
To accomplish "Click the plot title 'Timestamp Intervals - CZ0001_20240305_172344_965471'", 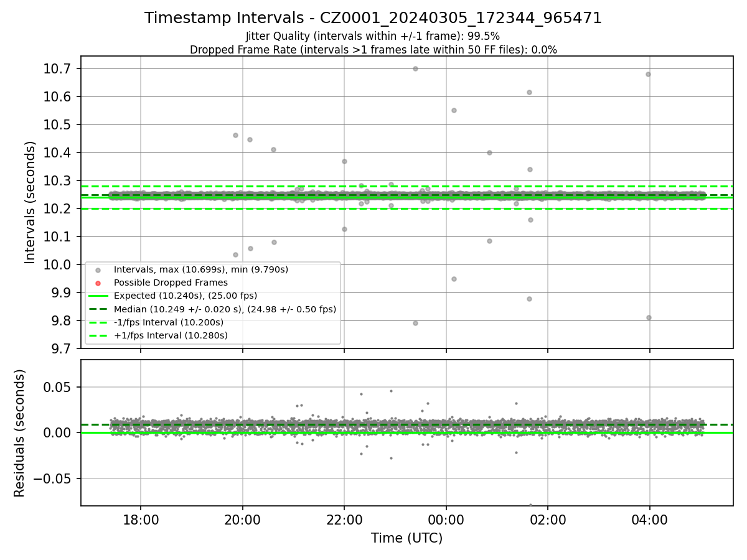I will pyautogui.click(x=373, y=18).
